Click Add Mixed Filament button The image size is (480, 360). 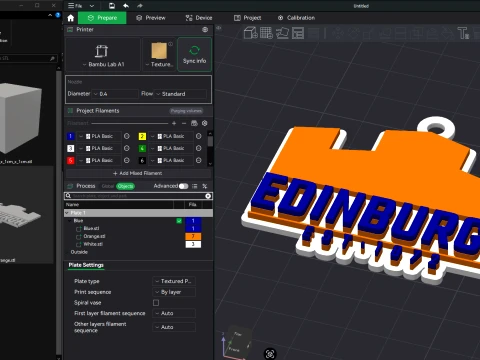click(x=138, y=173)
